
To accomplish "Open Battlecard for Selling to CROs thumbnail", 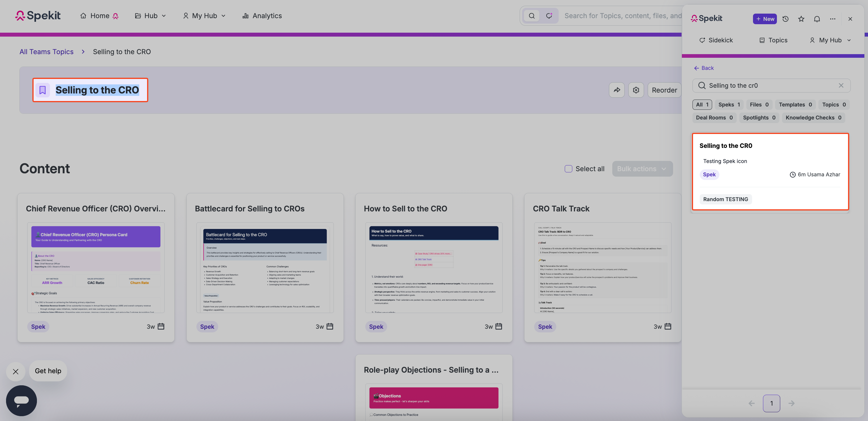I will (x=265, y=268).
